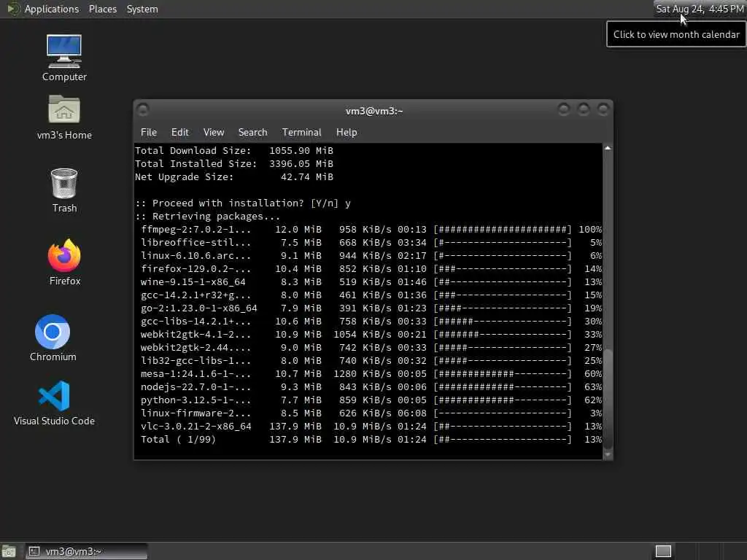Open the terminal File menu
Screen dimensions: 747x560
click(x=149, y=133)
